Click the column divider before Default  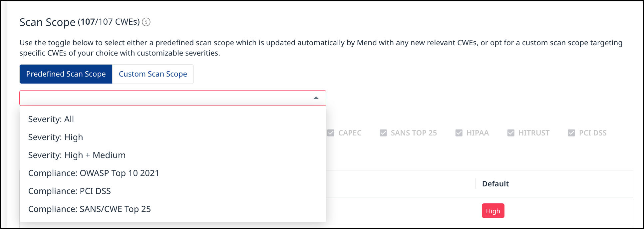[476, 184]
